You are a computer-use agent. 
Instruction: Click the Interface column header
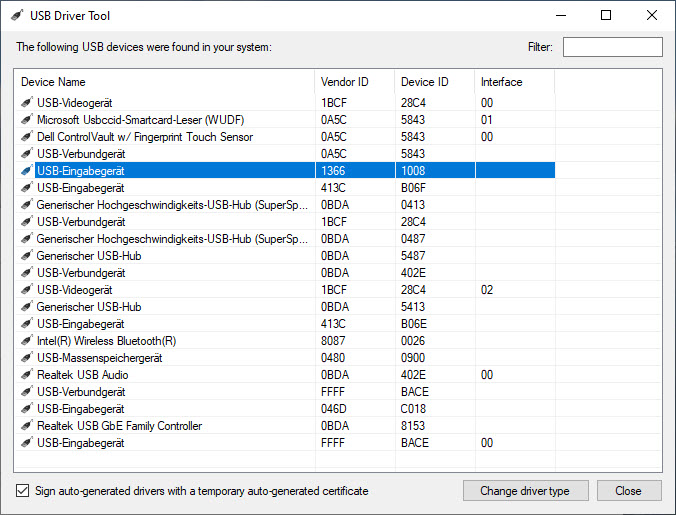click(514, 82)
